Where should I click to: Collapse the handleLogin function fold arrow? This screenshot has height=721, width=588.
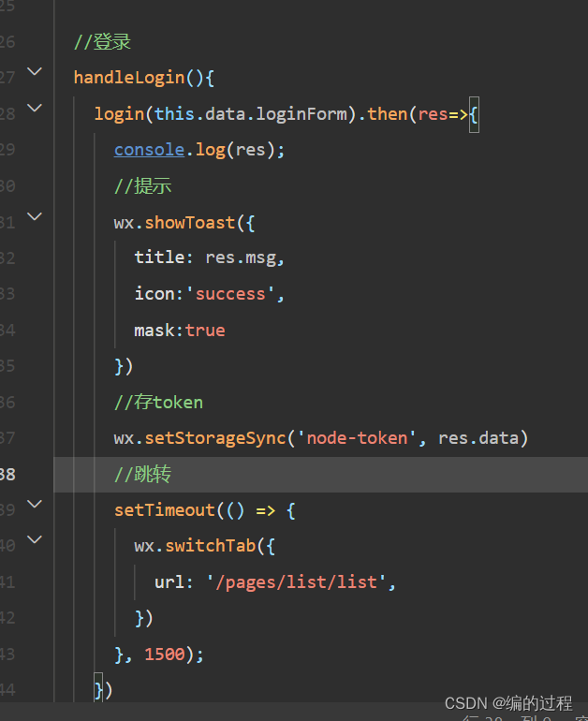(x=35, y=71)
